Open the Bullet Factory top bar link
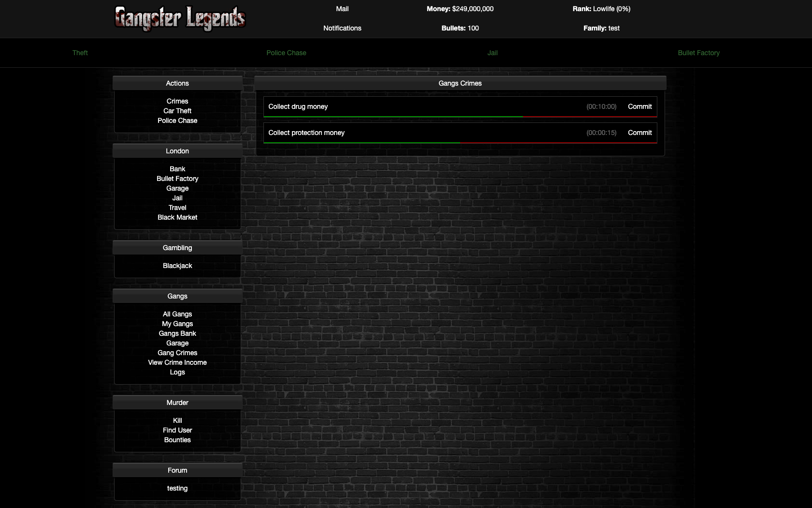The image size is (812, 508). pos(698,53)
